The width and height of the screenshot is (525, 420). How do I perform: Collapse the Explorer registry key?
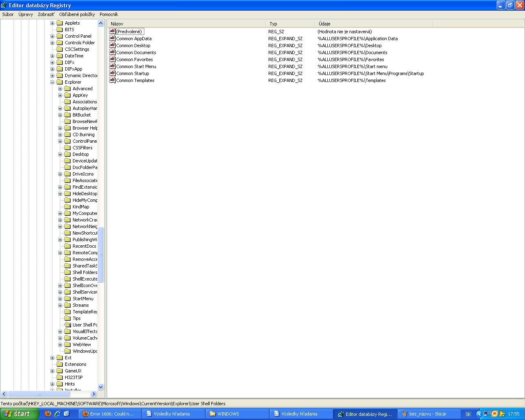click(x=52, y=82)
